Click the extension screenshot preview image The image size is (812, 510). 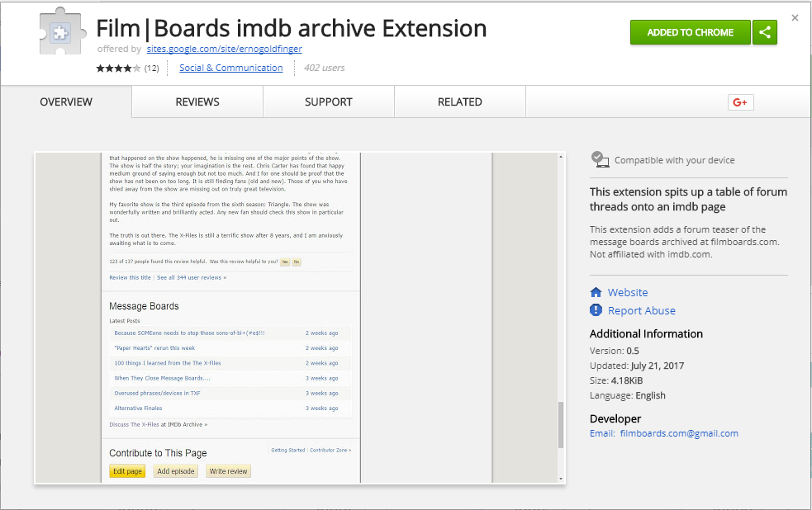pyautogui.click(x=300, y=318)
